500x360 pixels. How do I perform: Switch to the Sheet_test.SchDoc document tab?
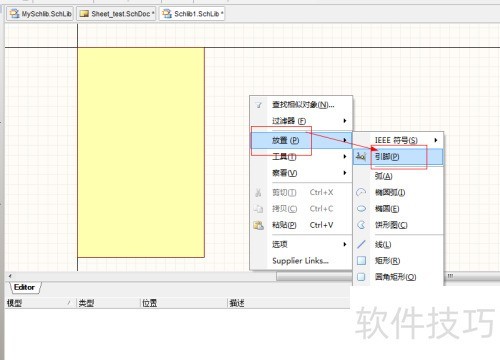[116, 14]
